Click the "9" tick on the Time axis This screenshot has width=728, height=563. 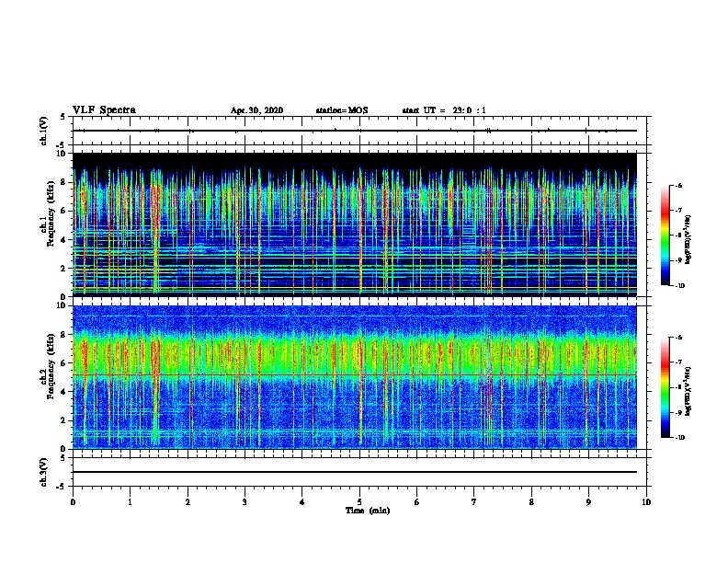click(588, 502)
